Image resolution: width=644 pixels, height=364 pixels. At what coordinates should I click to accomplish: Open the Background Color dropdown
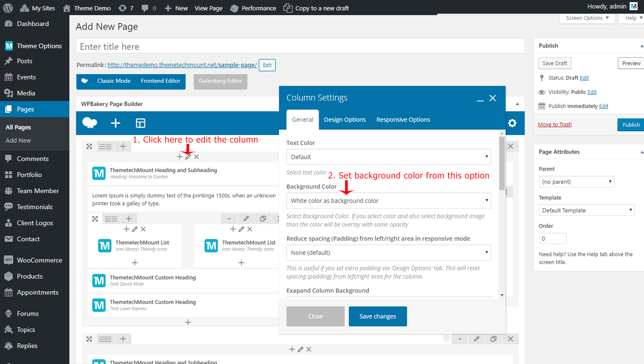click(x=388, y=201)
